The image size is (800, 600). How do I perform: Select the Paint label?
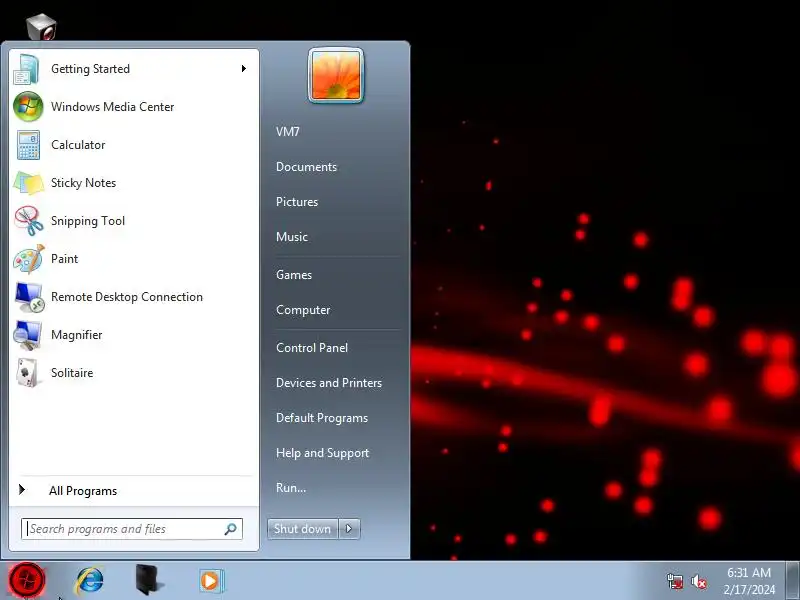(64, 259)
